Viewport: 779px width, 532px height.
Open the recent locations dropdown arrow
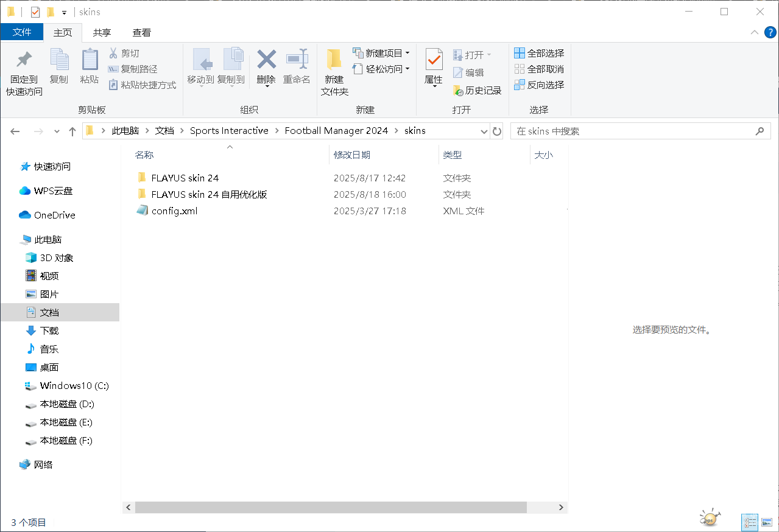point(57,131)
